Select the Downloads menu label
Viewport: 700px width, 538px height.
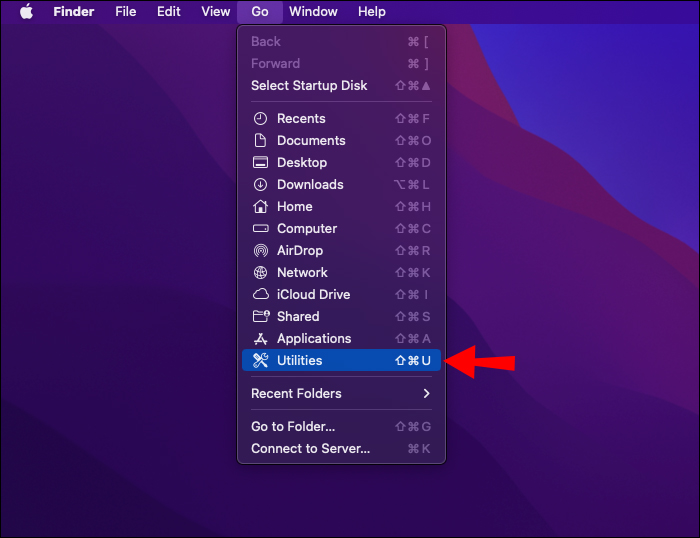tap(310, 184)
